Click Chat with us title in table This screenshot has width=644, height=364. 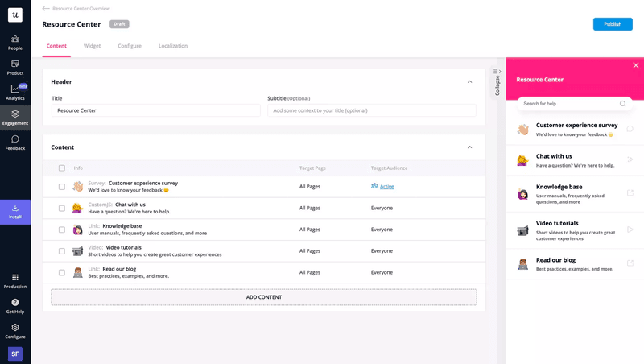coord(130,205)
